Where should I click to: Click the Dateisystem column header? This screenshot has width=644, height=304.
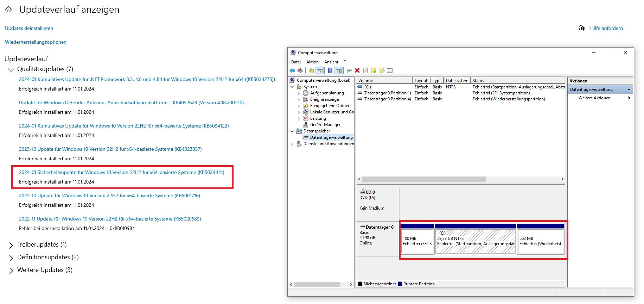coord(457,81)
